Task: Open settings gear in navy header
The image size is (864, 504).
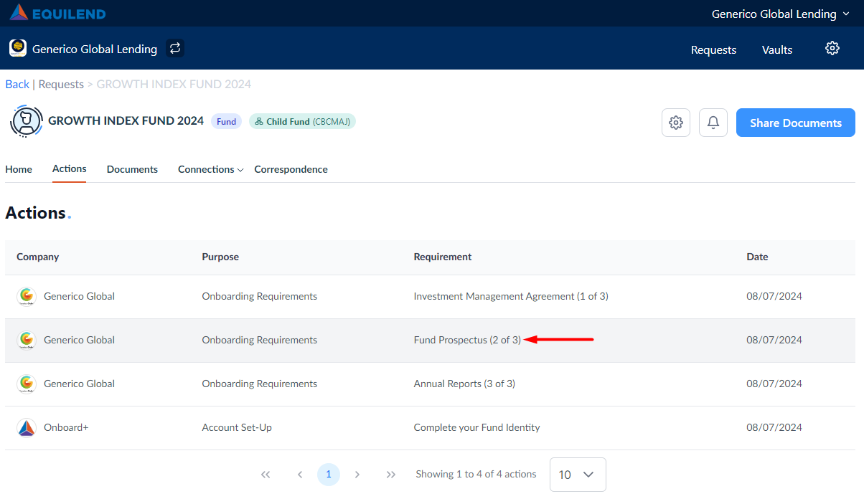Action: pyautogui.click(x=832, y=49)
